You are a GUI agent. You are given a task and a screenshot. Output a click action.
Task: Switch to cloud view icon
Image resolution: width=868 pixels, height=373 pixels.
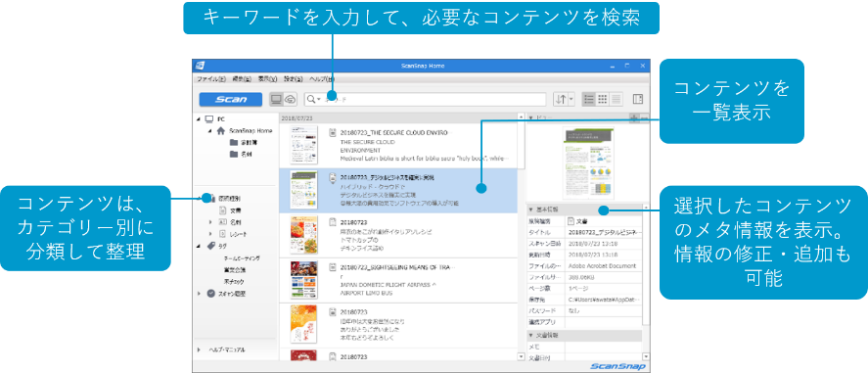click(x=290, y=99)
